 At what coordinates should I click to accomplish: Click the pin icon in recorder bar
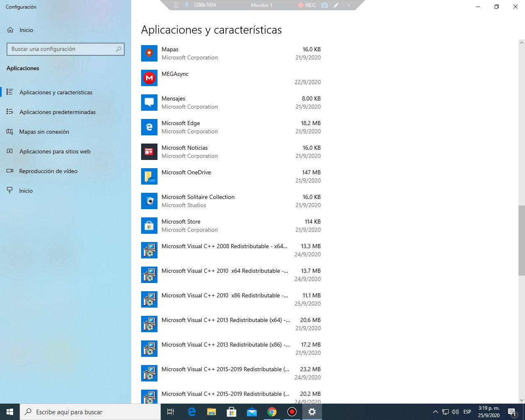pos(187,5)
